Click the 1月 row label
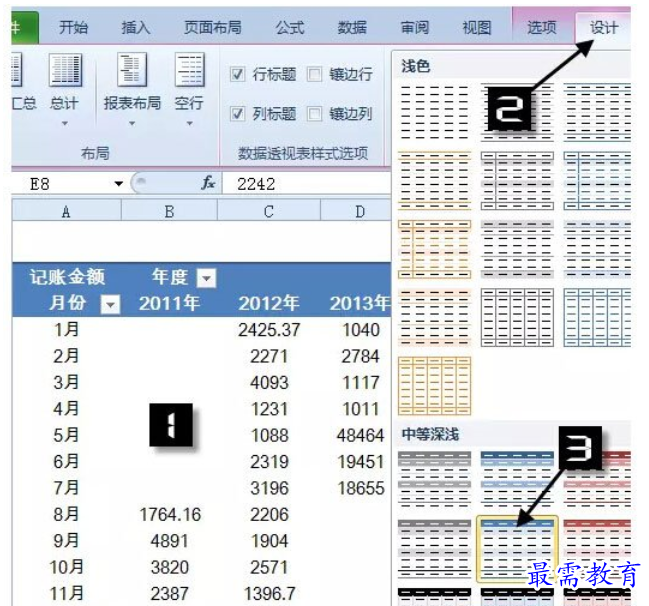The height and width of the screenshot is (606, 649). (x=66, y=329)
